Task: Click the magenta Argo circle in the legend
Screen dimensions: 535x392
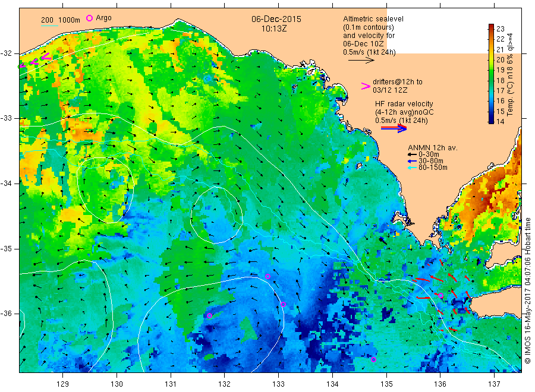Action: coord(89,18)
